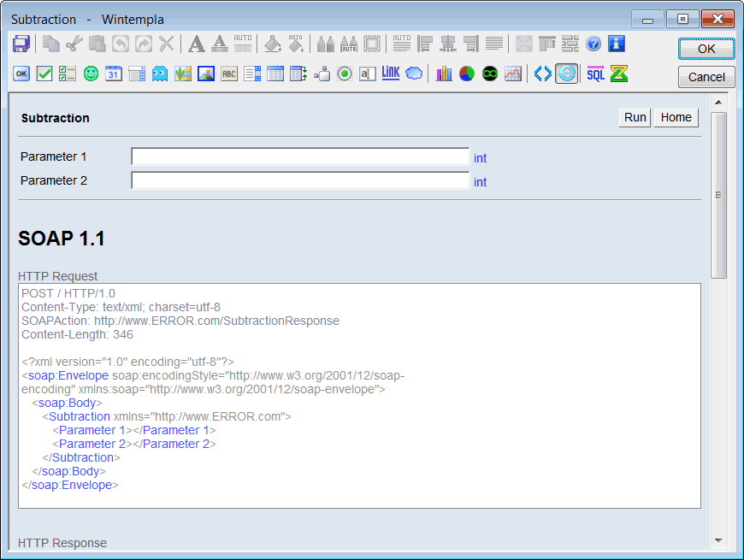Insert an ABC label item
Image resolution: width=744 pixels, height=560 pixels.
tap(229, 74)
